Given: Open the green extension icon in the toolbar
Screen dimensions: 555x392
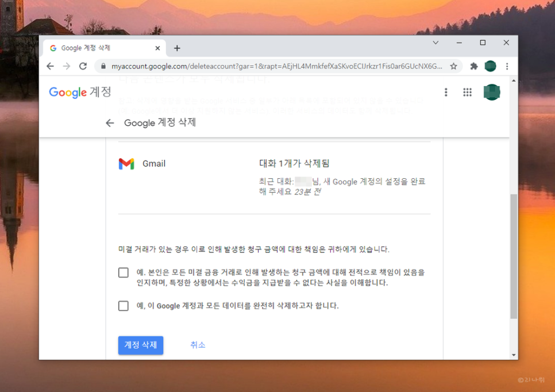Looking at the screenshot, I should pos(490,66).
